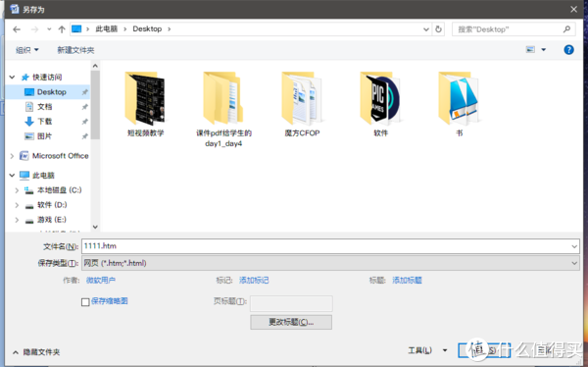The height and width of the screenshot is (367, 588).
Task: Click the search magnifier icon
Action: point(566,28)
